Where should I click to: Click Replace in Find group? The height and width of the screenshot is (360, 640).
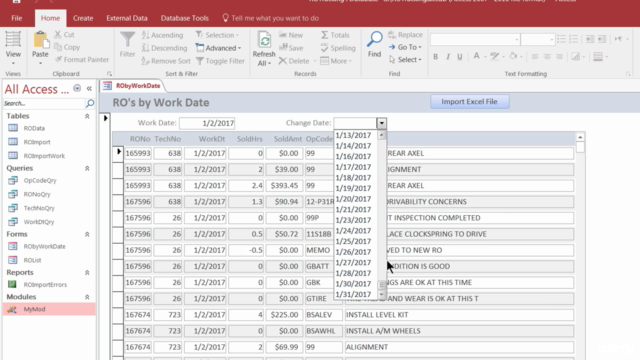point(405,35)
